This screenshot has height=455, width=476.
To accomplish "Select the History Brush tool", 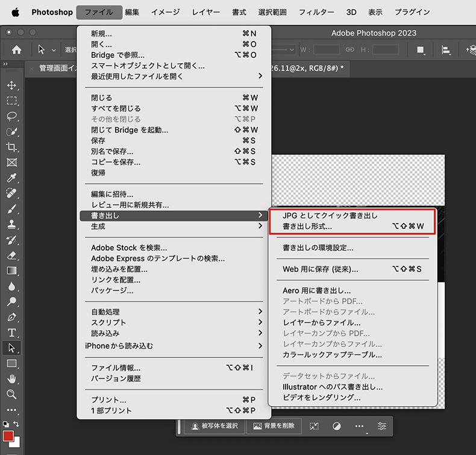I will pyautogui.click(x=11, y=240).
